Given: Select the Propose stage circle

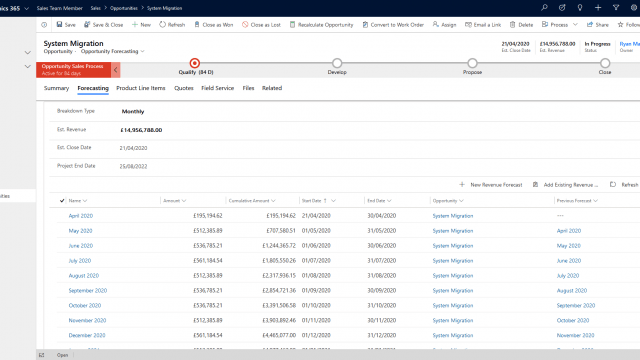Looking at the screenshot, I should click(472, 63).
